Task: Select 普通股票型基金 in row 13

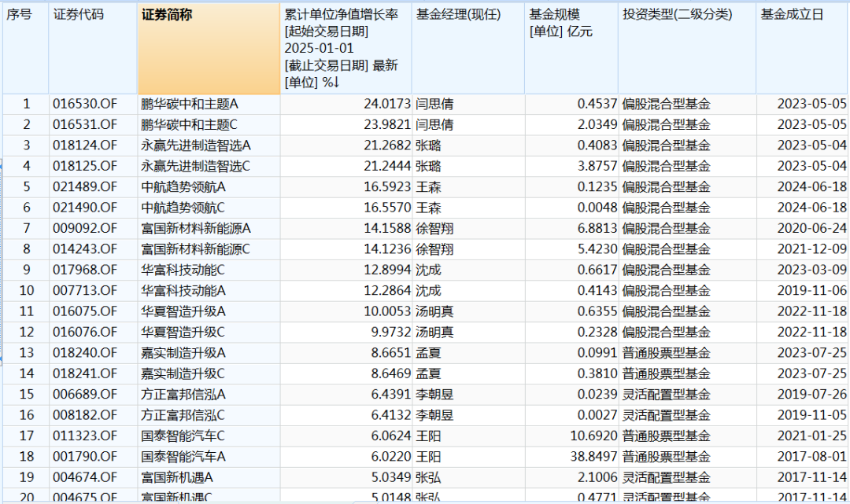Action: tap(667, 353)
